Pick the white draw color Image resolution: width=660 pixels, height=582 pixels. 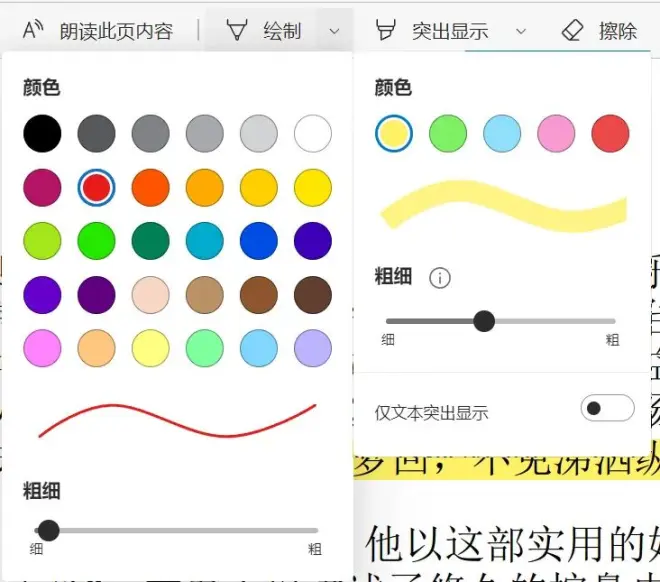(x=313, y=133)
